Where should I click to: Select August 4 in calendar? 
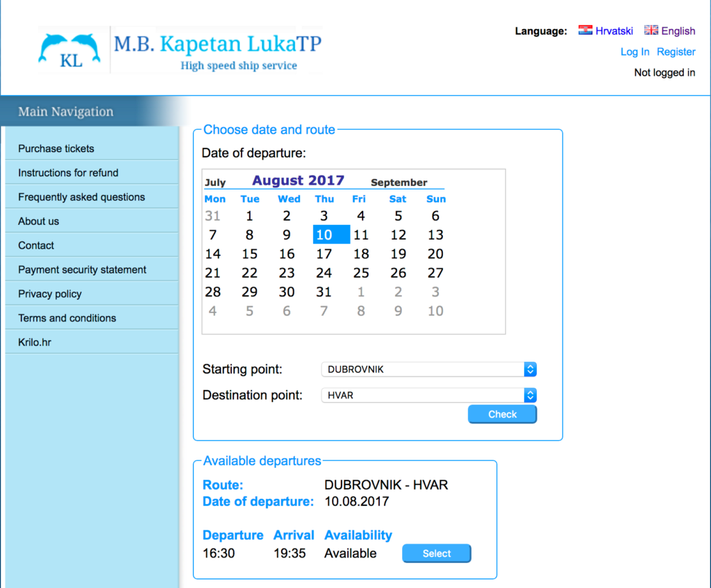(361, 216)
